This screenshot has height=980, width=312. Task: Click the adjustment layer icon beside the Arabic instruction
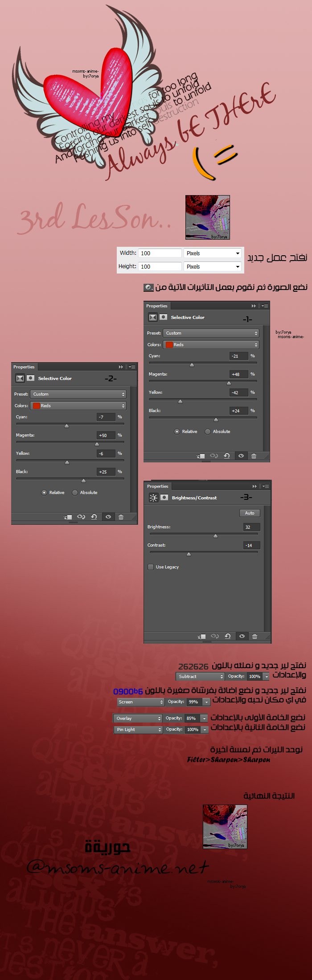(x=148, y=287)
